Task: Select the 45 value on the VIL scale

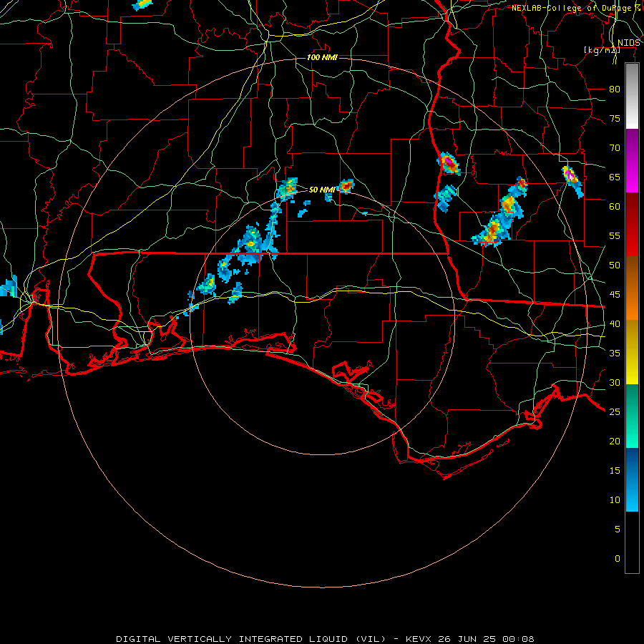Action: (x=615, y=295)
